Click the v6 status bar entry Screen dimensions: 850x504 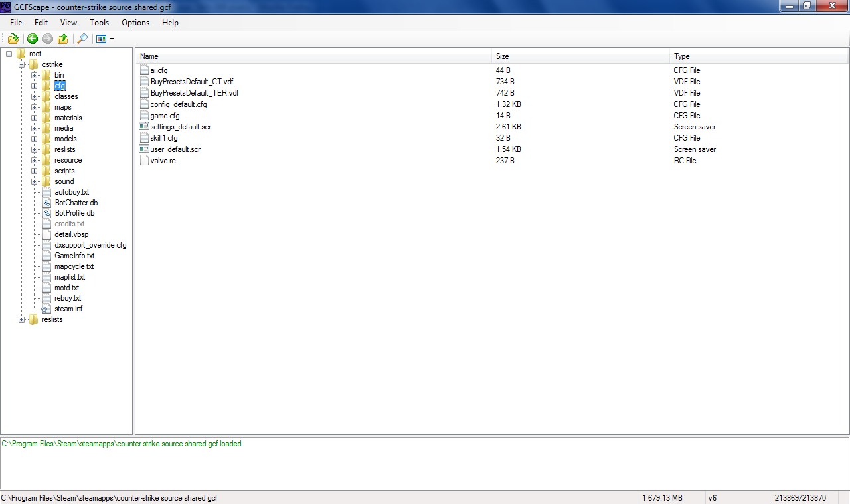click(713, 498)
